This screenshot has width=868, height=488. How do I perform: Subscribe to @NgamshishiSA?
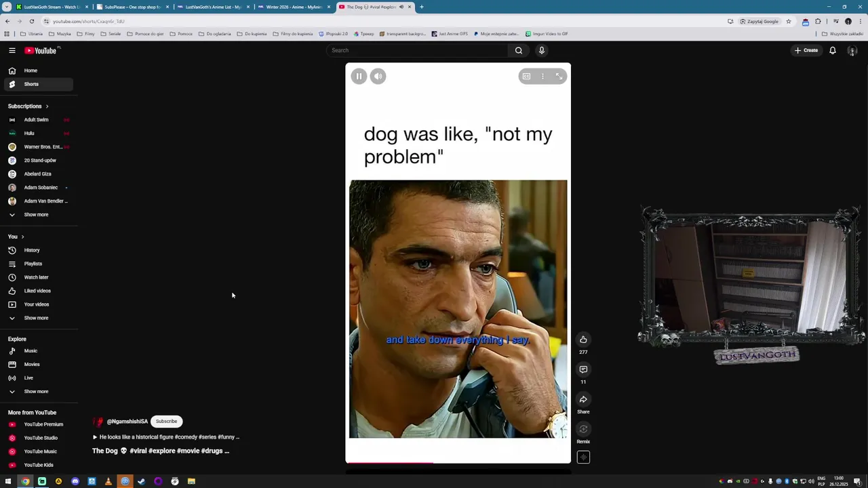[x=166, y=421]
